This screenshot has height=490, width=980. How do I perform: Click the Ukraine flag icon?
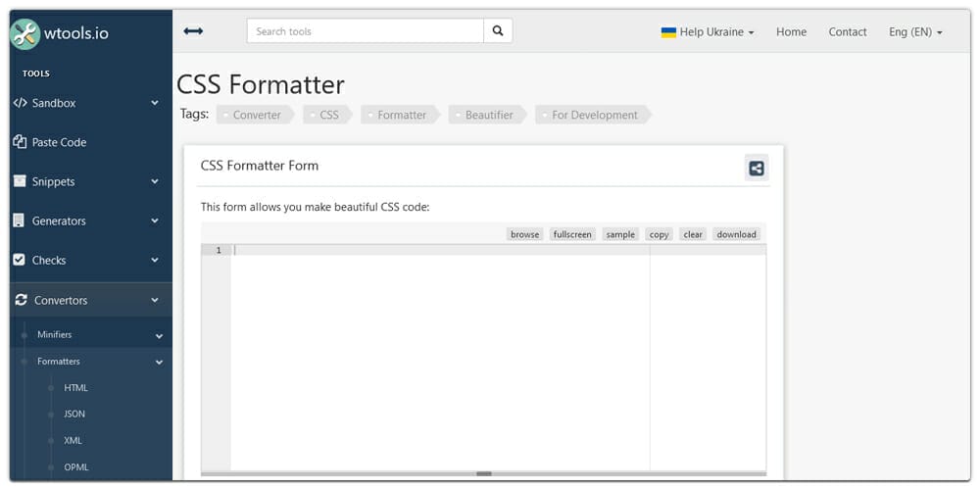coord(668,32)
